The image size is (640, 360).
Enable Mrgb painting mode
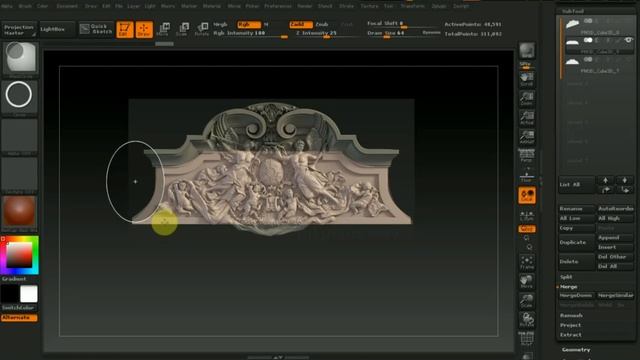pyautogui.click(x=220, y=24)
